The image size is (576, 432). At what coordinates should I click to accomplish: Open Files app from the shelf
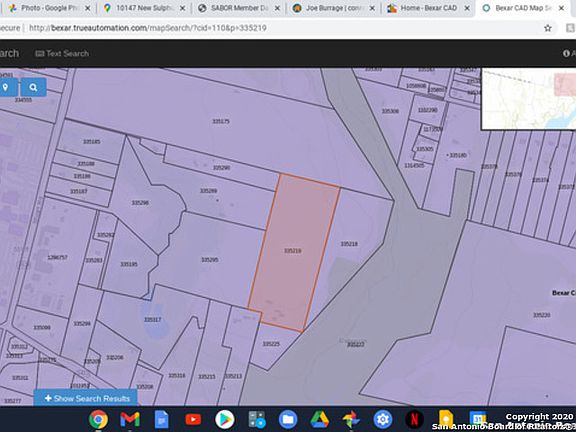288,420
